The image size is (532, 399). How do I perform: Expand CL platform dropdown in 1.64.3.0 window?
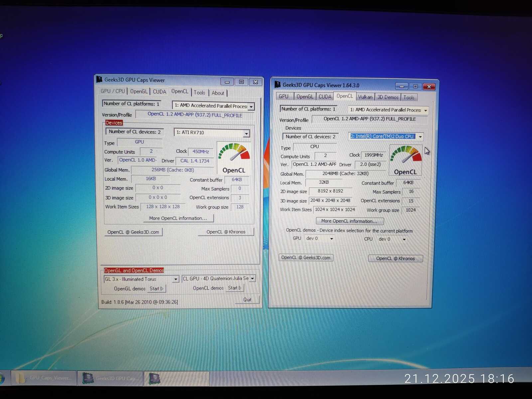pos(425,110)
